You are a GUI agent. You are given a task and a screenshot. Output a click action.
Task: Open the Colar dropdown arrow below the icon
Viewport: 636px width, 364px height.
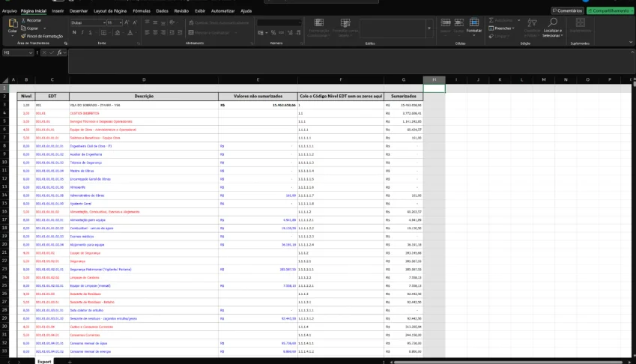tap(13, 36)
